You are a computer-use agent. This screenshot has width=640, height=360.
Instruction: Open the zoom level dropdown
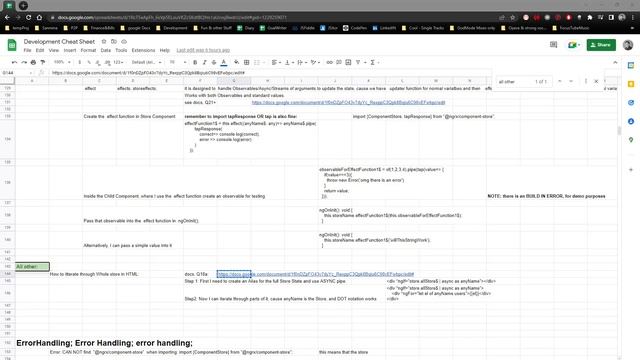(x=62, y=62)
